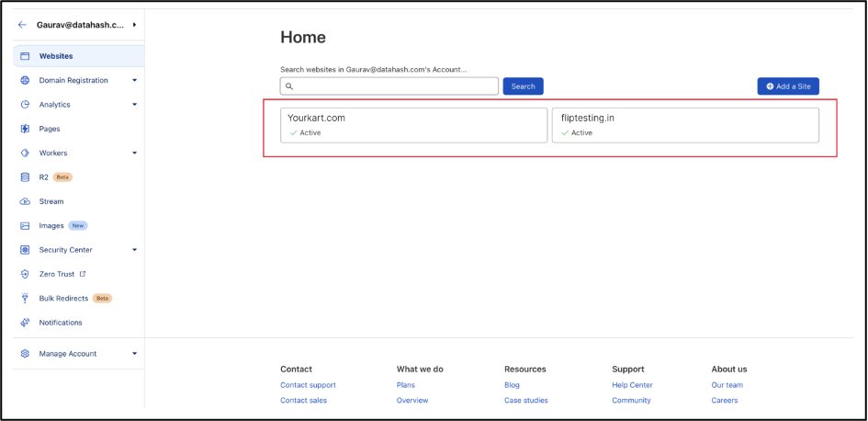Click the Search button

click(524, 86)
